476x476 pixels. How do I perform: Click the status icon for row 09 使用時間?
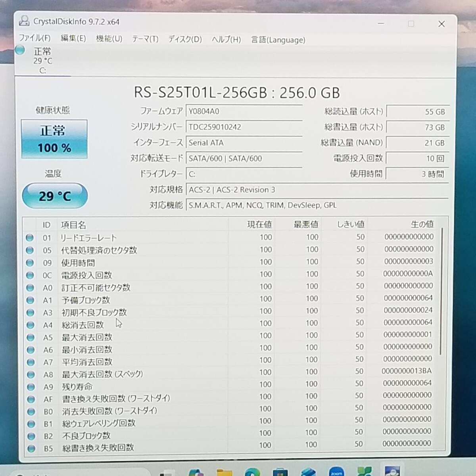29,263
